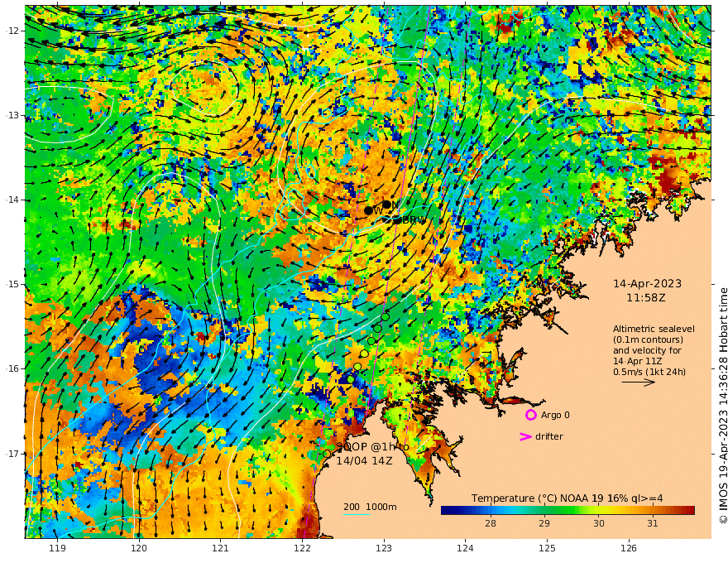Click the black dot beside BRW label

click(x=397, y=219)
